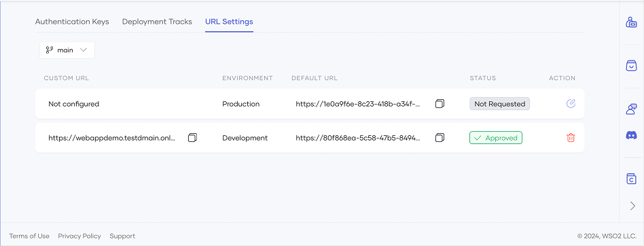Open the user chat icon in sidebar

[631, 109]
